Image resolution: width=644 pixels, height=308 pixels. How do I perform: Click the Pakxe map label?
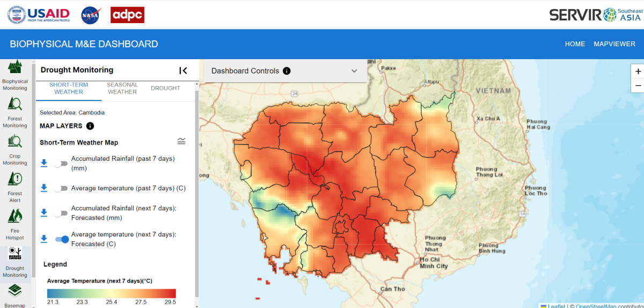click(389, 68)
